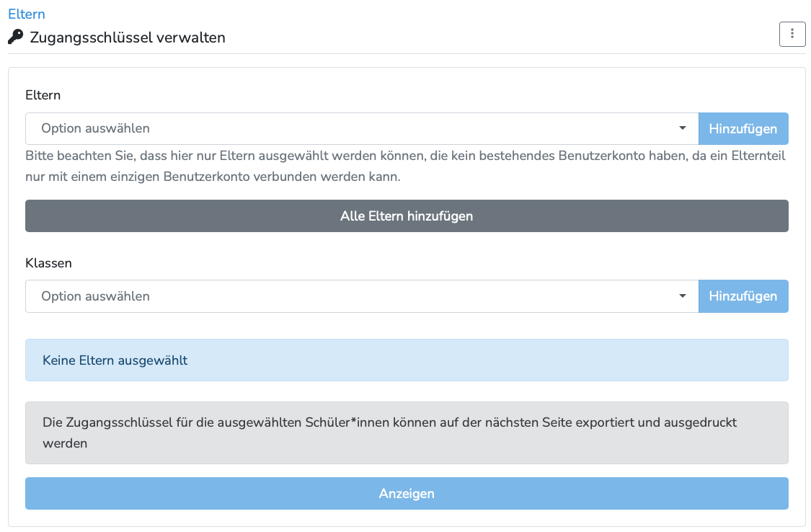The image size is (811, 532).
Task: Focus the Klassen select placeholder text
Action: [x=95, y=296]
